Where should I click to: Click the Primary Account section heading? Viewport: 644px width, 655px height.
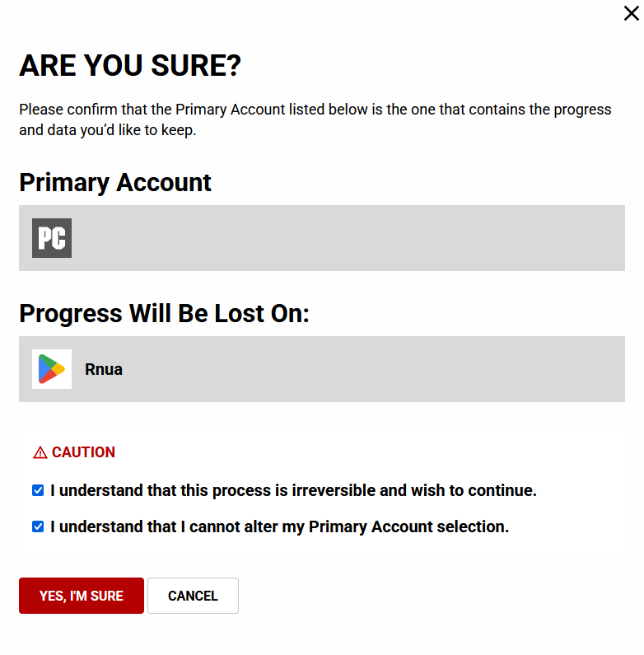pos(115,182)
